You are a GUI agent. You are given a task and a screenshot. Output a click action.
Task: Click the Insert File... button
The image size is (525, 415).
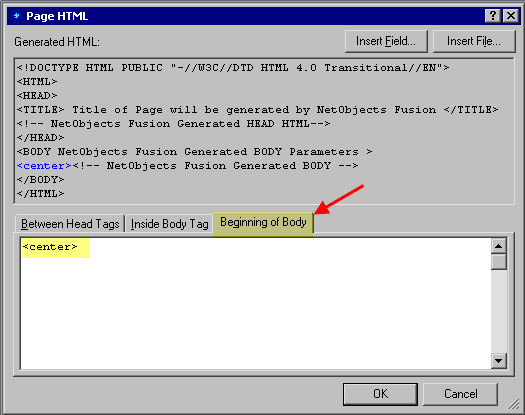coord(474,42)
